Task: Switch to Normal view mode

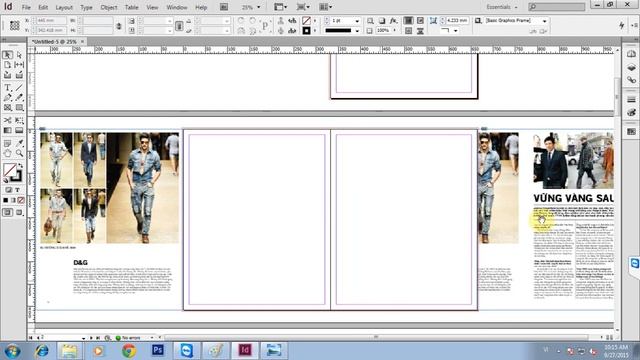Action: pos(8,212)
